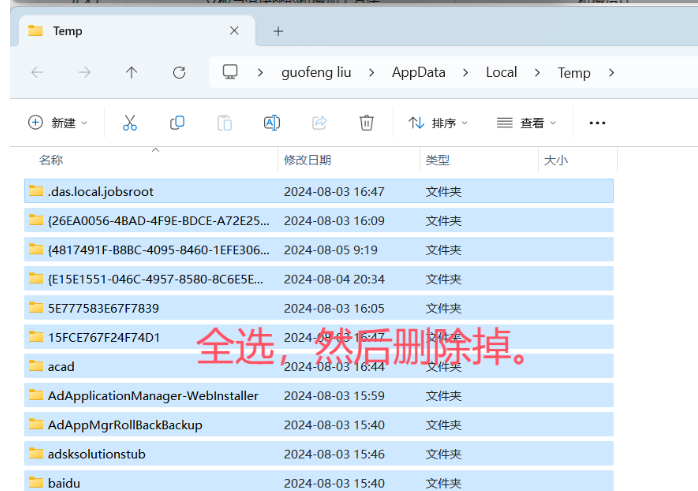The width and height of the screenshot is (698, 491).
Task: Click date 2024-08-03 15:46
Action: (334, 454)
